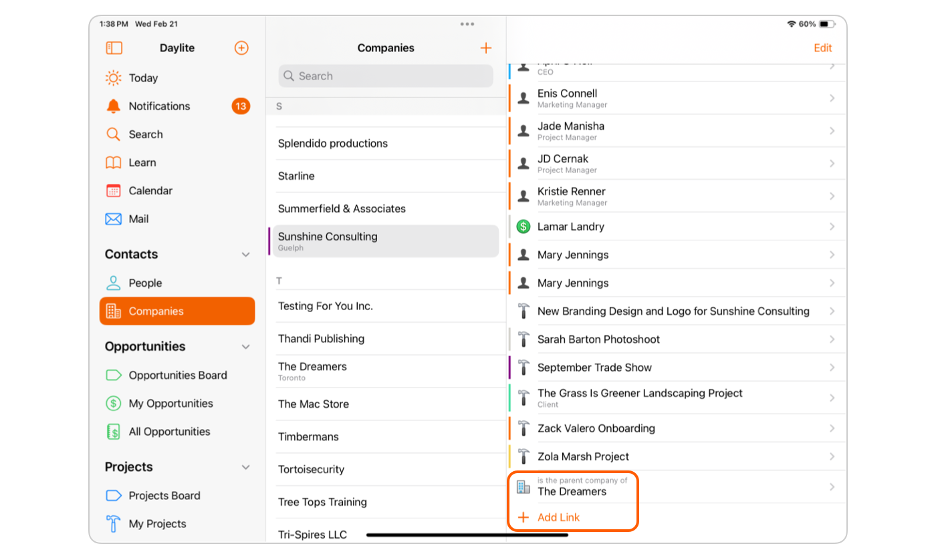Open Today from the sun icon
Image resolution: width=936 pixels, height=560 pixels.
tap(114, 78)
